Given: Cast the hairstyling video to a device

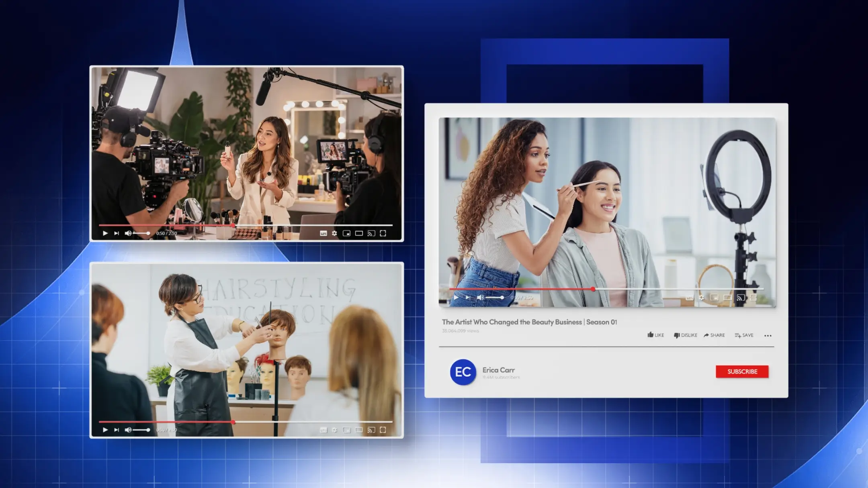Looking at the screenshot, I should point(371,430).
